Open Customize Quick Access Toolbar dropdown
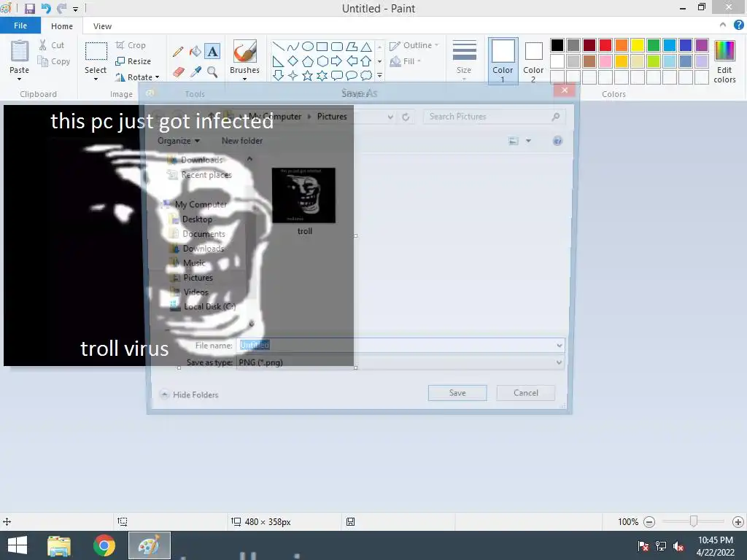 (75, 9)
